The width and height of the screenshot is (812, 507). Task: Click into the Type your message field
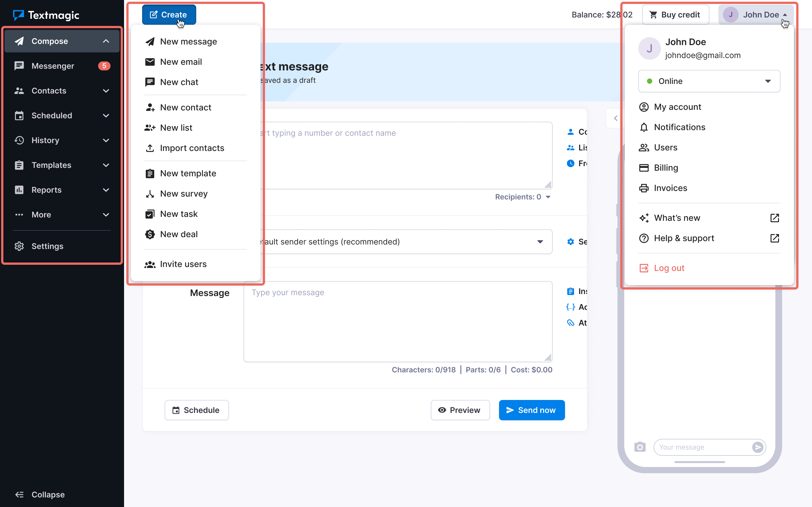point(398,321)
